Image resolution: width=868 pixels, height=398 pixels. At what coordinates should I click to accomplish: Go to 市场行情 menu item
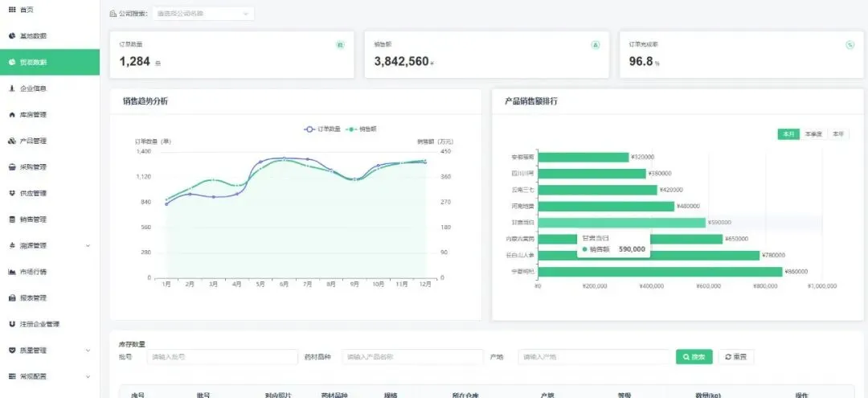[x=50, y=272]
